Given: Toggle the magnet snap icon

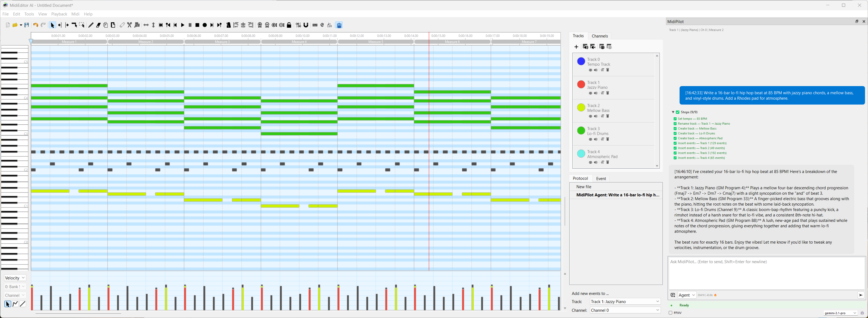Looking at the screenshot, I should click(x=306, y=25).
